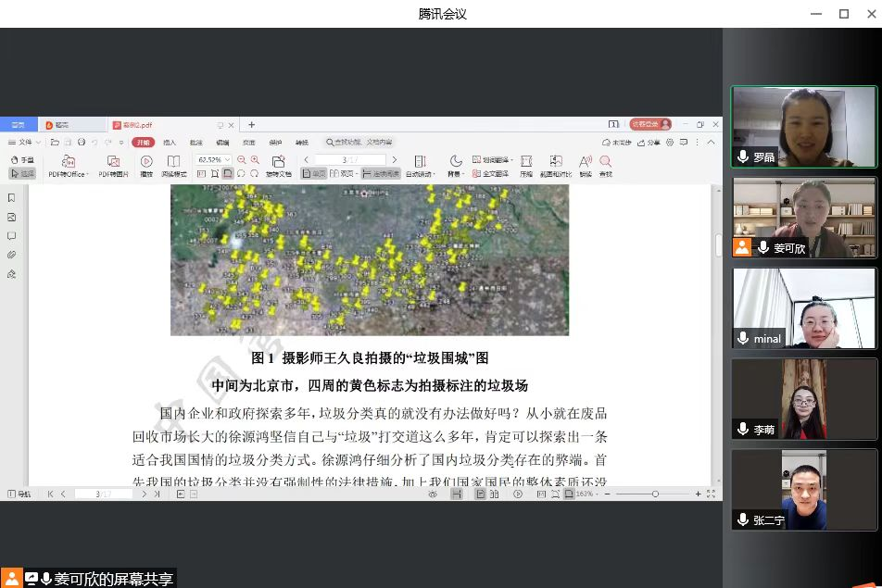This screenshot has height=588, width=882.
Task: Toggle 连续阅读 continuous reading mode
Action: (381, 173)
